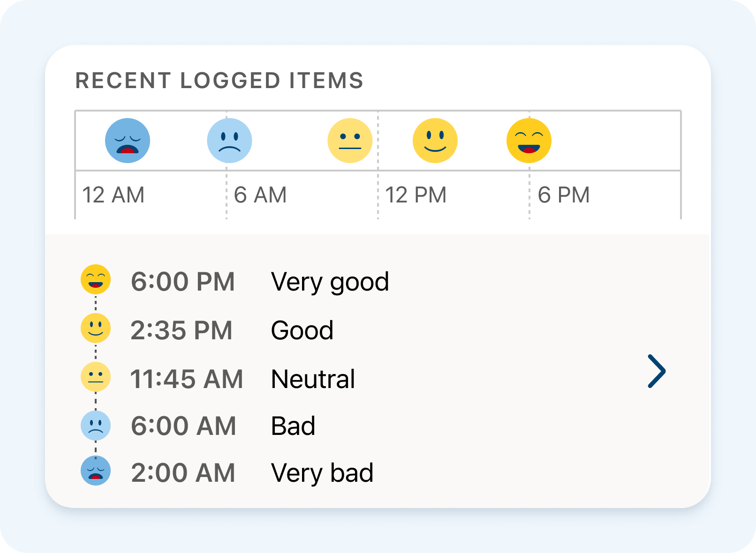Select the 12 PM axis label
Image resolution: width=756 pixels, height=553 pixels.
coord(416,195)
